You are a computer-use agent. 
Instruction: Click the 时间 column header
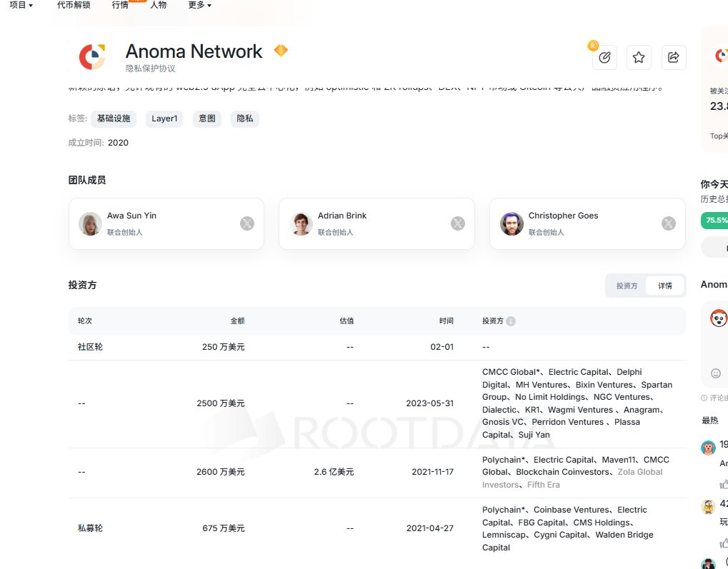coord(447,321)
